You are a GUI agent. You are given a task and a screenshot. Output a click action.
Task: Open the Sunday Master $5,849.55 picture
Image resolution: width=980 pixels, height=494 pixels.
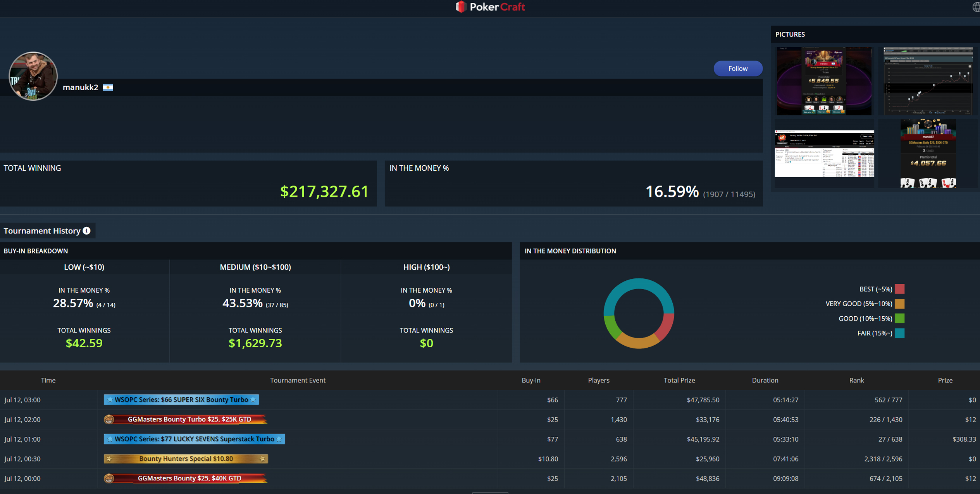823,81
